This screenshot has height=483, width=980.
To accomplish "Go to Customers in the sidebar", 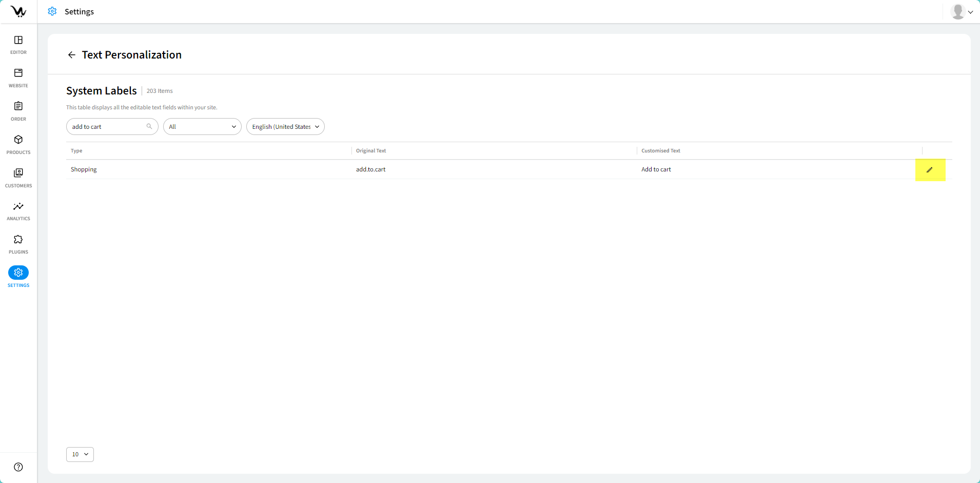I will [x=18, y=178].
